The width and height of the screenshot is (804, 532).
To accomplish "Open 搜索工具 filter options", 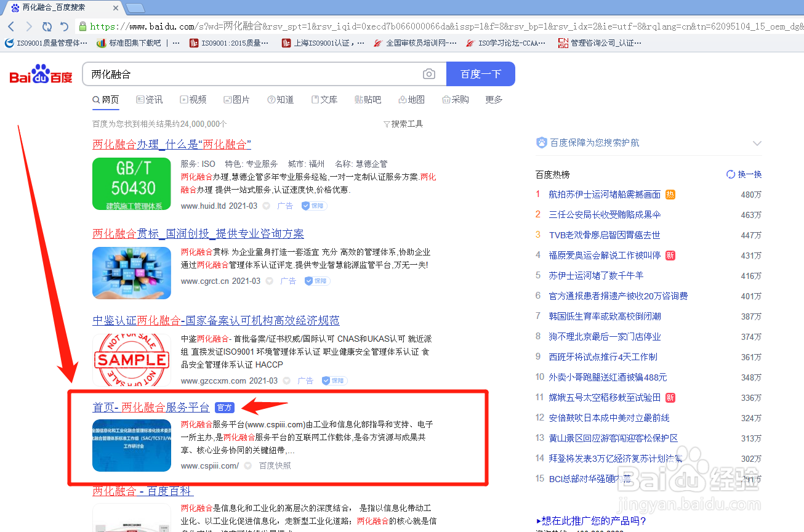I will (x=403, y=124).
